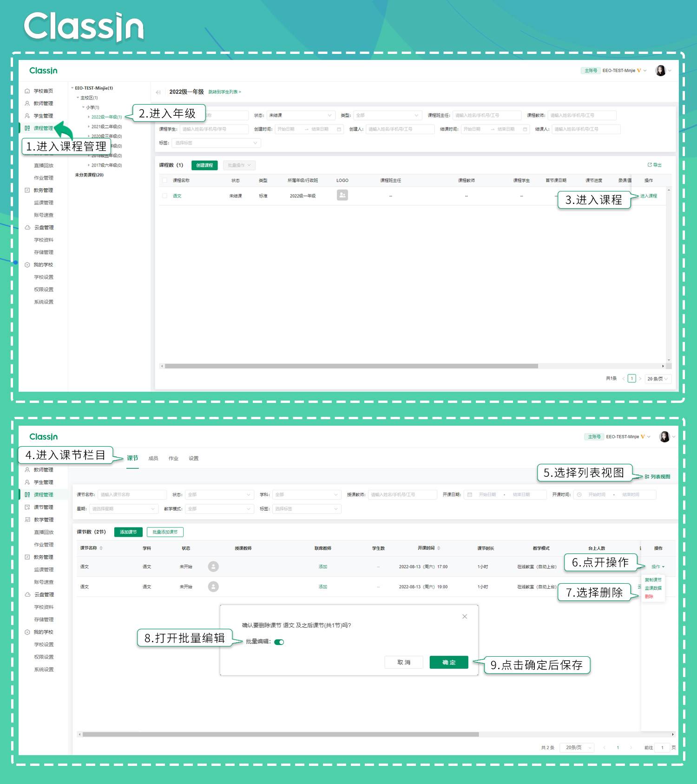
Task: Toggle the 批量编辑 switch in dialog
Action: 279,642
